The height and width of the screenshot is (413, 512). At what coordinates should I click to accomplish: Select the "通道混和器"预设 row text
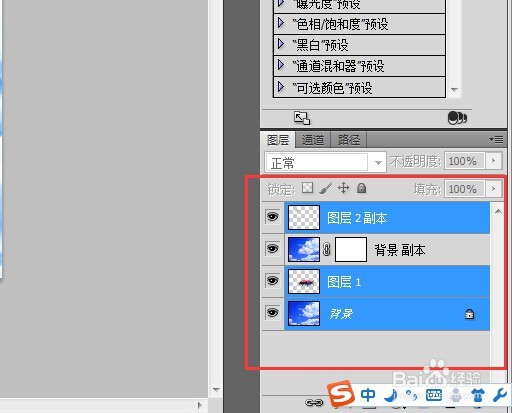tap(338, 66)
